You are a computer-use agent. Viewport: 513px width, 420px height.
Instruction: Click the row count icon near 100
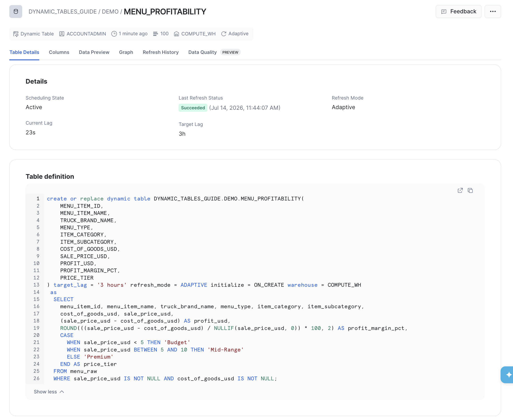point(155,34)
